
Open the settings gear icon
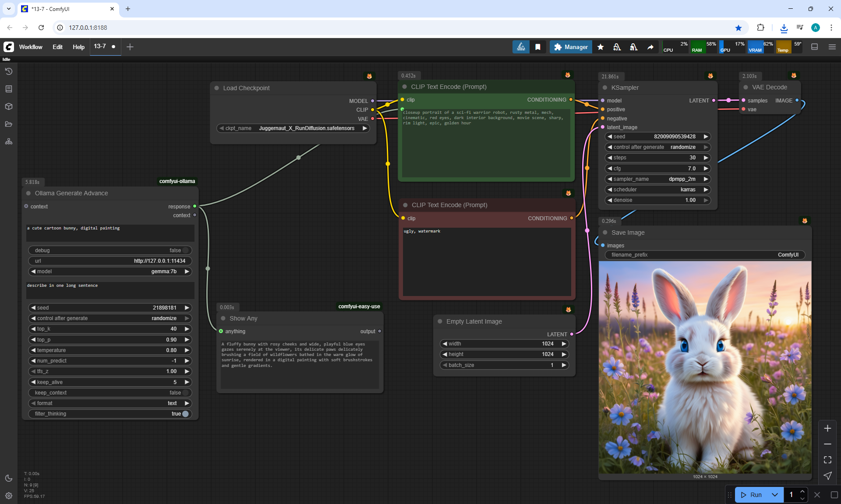click(x=9, y=496)
